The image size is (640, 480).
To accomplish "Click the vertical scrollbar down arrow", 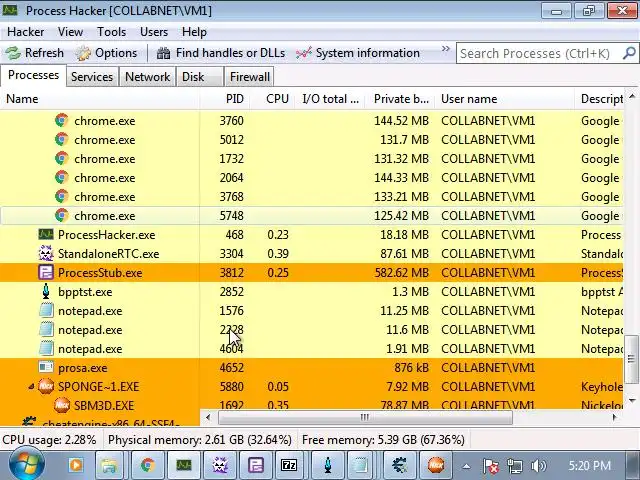I will (632, 400).
